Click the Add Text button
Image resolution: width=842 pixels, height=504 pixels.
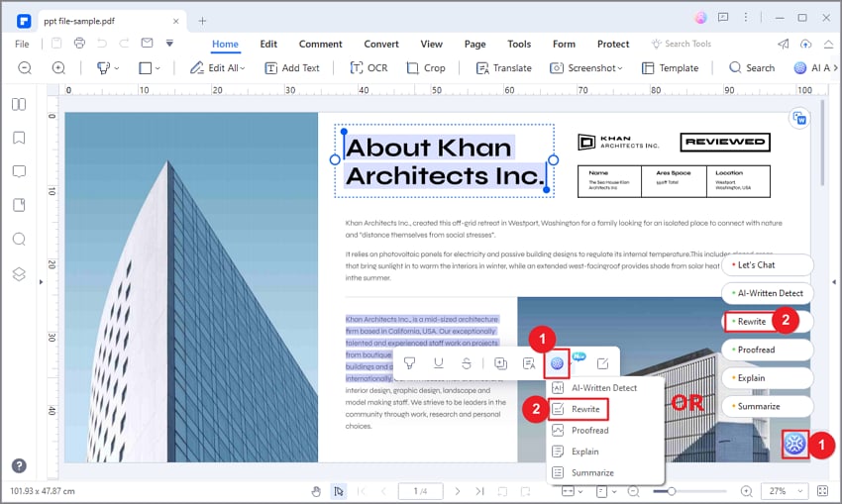point(291,67)
